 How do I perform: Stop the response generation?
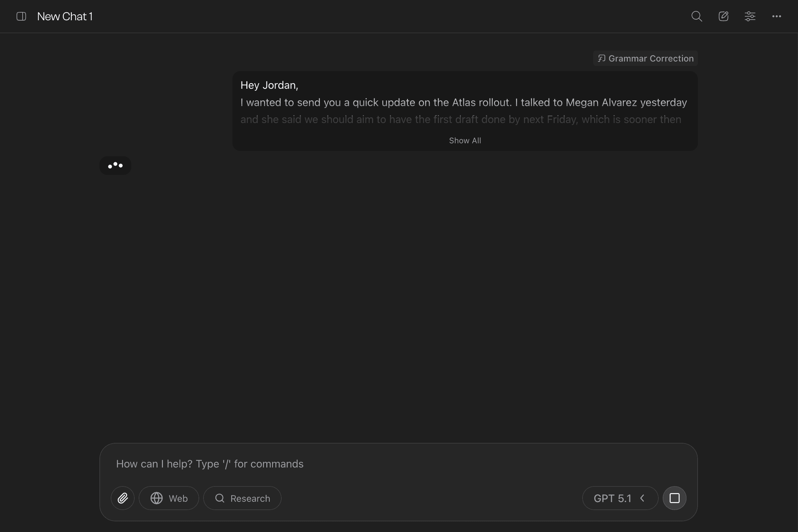coord(674,498)
